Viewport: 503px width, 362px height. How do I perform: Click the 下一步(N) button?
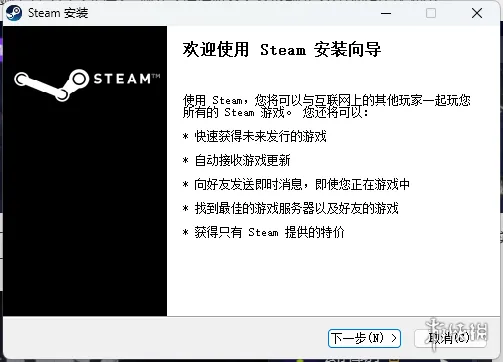[364, 338]
